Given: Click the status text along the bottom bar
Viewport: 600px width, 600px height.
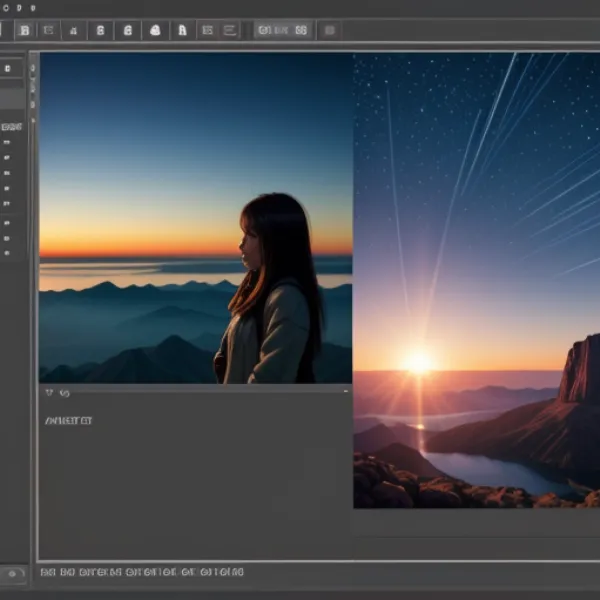Looking at the screenshot, I should click(140, 573).
